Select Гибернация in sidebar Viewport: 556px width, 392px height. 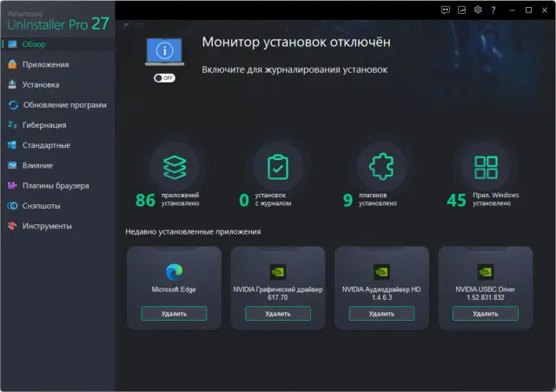[x=57, y=125]
